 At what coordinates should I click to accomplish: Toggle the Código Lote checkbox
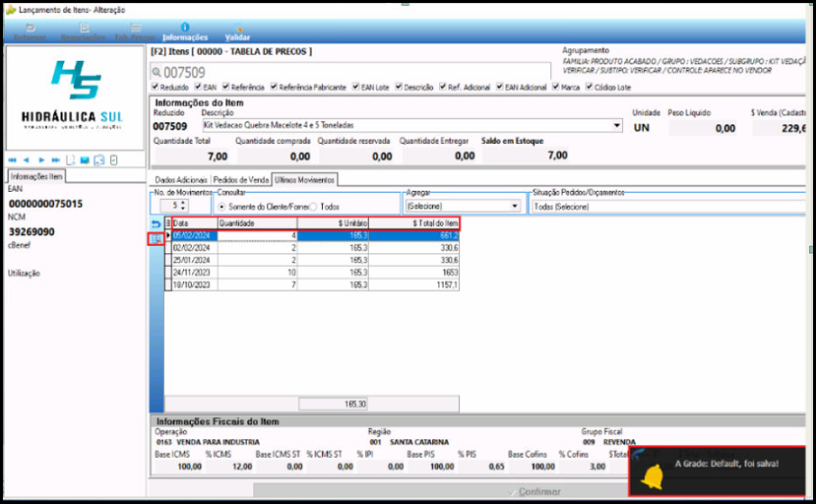coord(589,87)
